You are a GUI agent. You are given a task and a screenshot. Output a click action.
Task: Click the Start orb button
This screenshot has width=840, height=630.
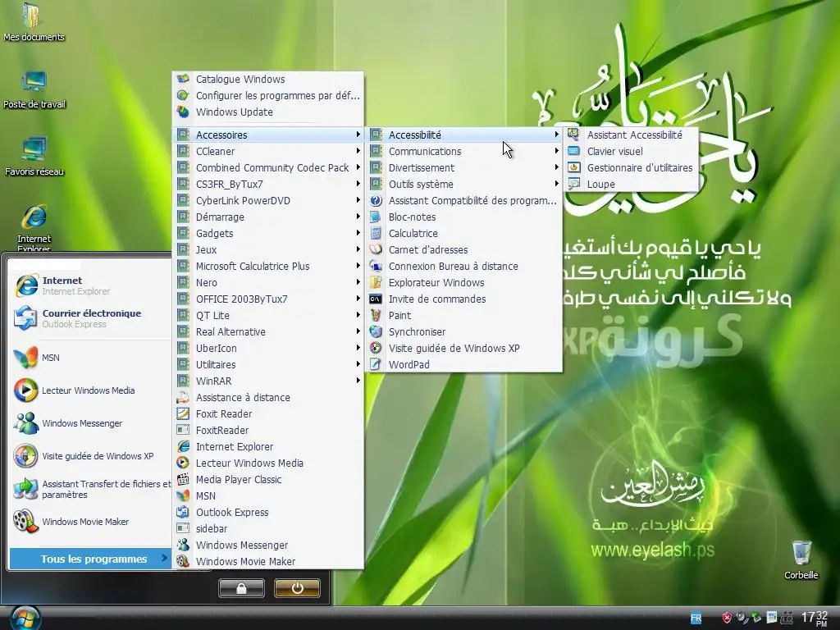[24, 619]
